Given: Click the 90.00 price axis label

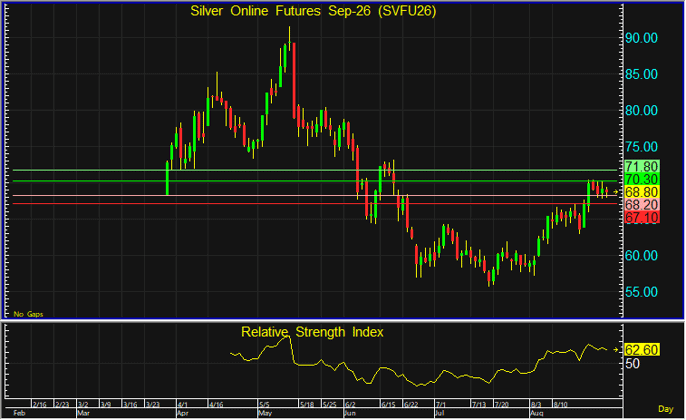Looking at the screenshot, I should (641, 38).
